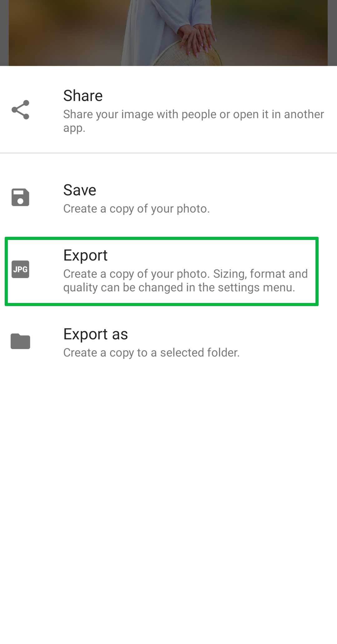The image size is (337, 644).
Task: Tap the folder Export as icon
Action: tap(20, 341)
